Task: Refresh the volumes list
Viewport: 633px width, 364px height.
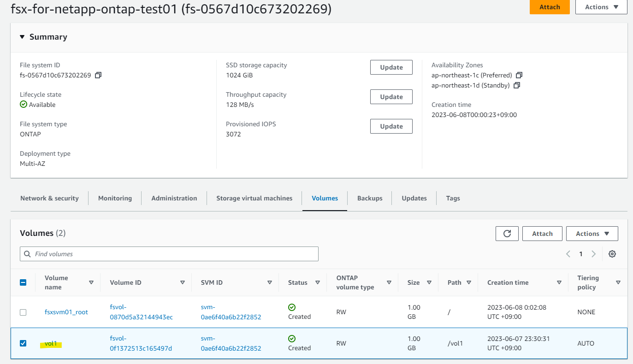Action: [507, 234]
